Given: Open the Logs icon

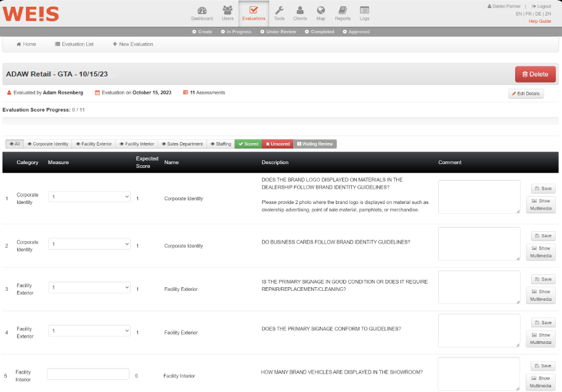Looking at the screenshot, I should (364, 10).
